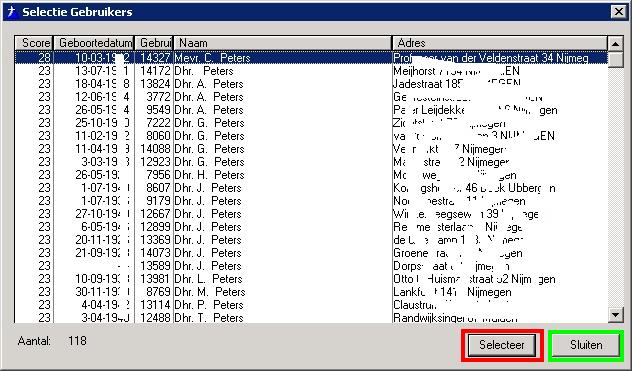Select user number 7222 Dhr. G. Peters
632x371 pixels.
click(311, 123)
